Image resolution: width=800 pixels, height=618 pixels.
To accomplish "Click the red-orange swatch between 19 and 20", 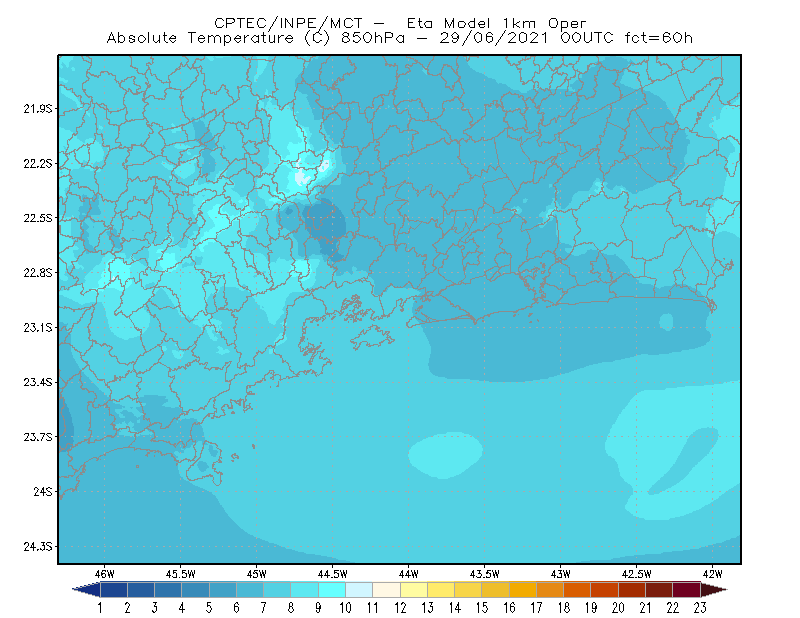I will point(605,590).
